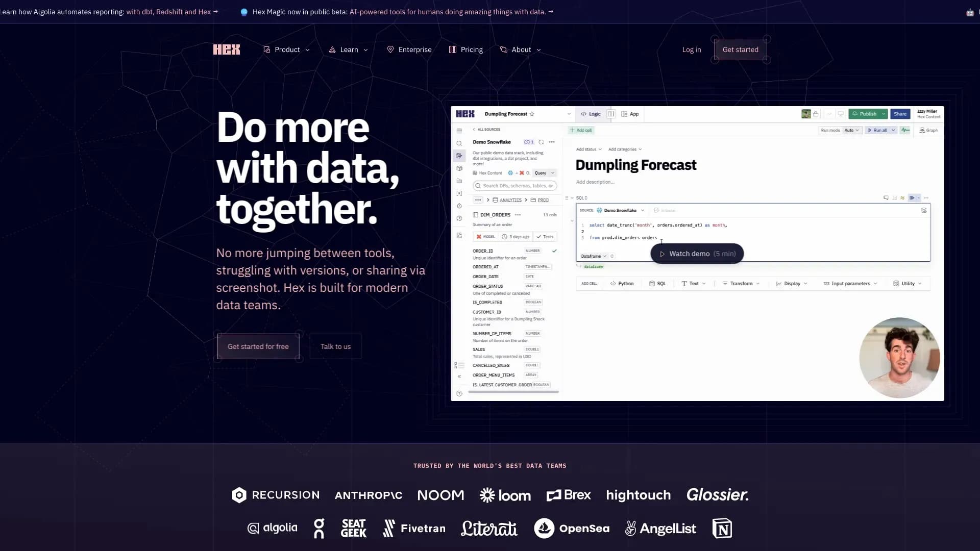
Task: Open the Run mode Auto dropdown
Action: [x=851, y=130]
